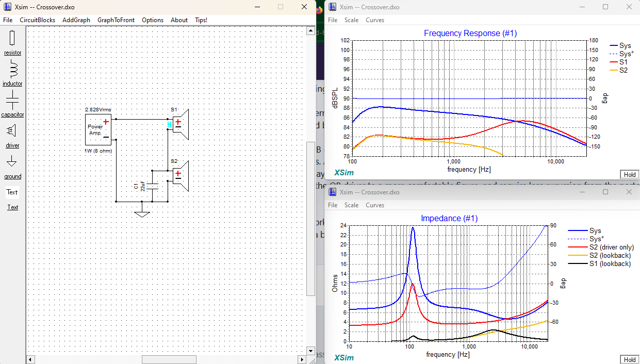Click the 2.828Vrms label above amplifier
Image resolution: width=640 pixels, height=364 pixels.
click(98, 110)
